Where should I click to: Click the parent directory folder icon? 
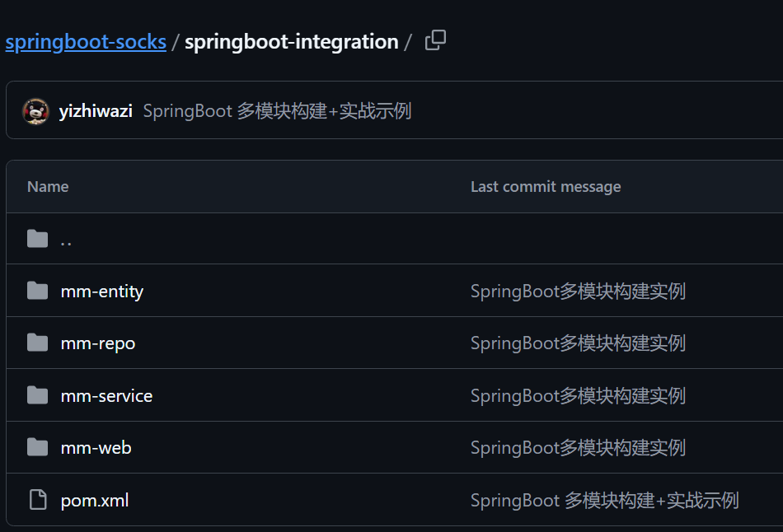click(x=37, y=239)
